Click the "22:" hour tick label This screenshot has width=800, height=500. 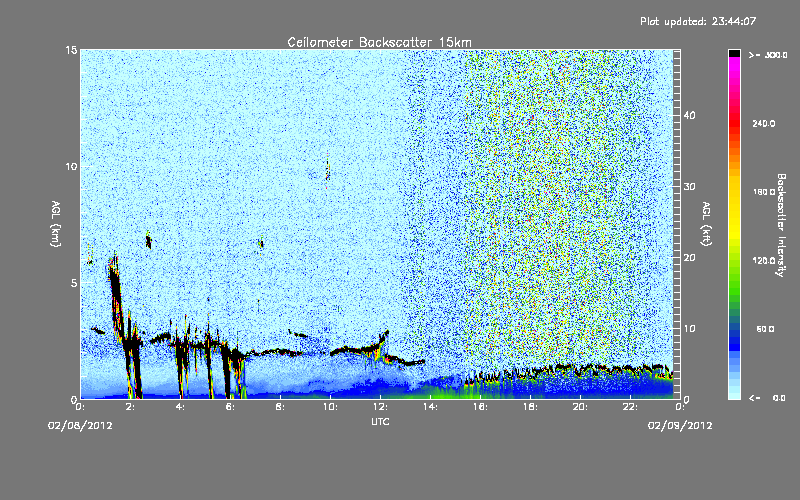[x=631, y=407]
